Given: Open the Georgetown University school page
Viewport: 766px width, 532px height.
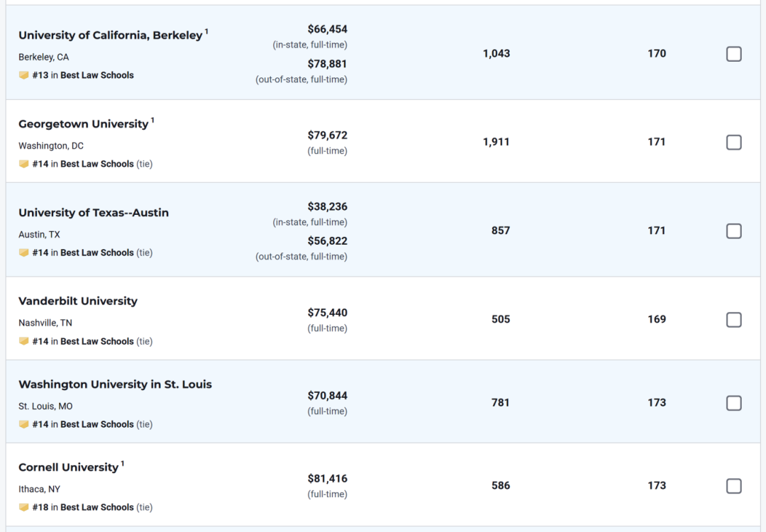Looking at the screenshot, I should tap(83, 124).
